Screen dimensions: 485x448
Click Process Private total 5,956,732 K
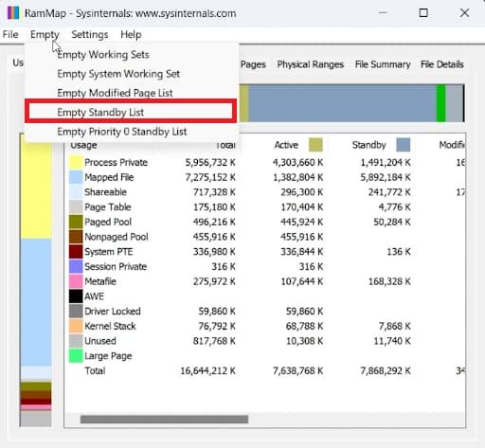[210, 162]
